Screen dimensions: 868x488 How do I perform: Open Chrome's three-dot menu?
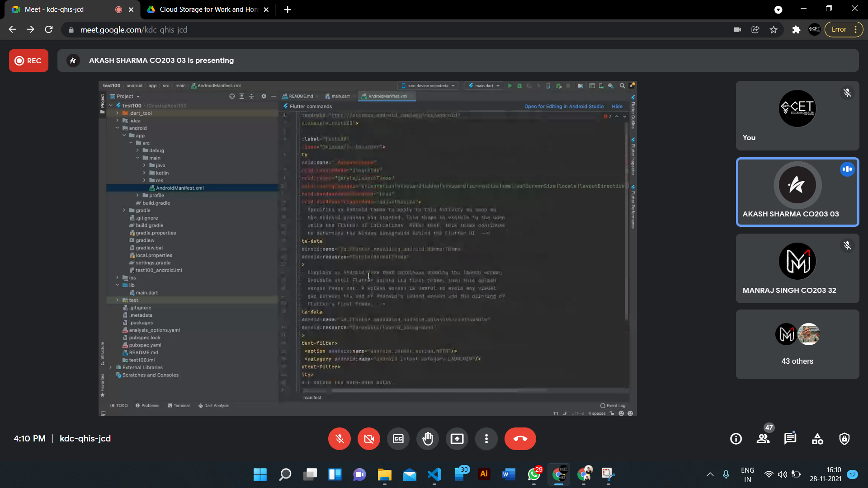tap(856, 29)
